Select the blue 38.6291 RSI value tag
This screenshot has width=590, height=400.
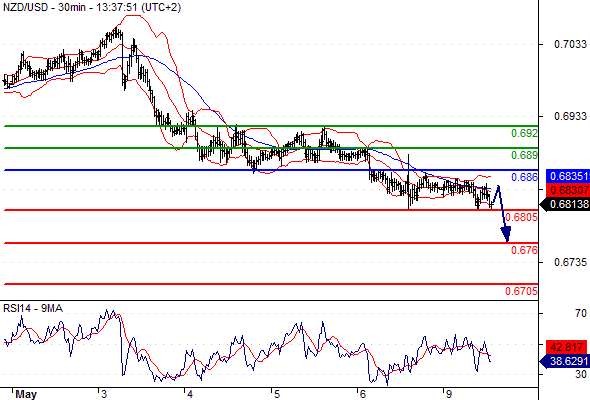tap(565, 362)
